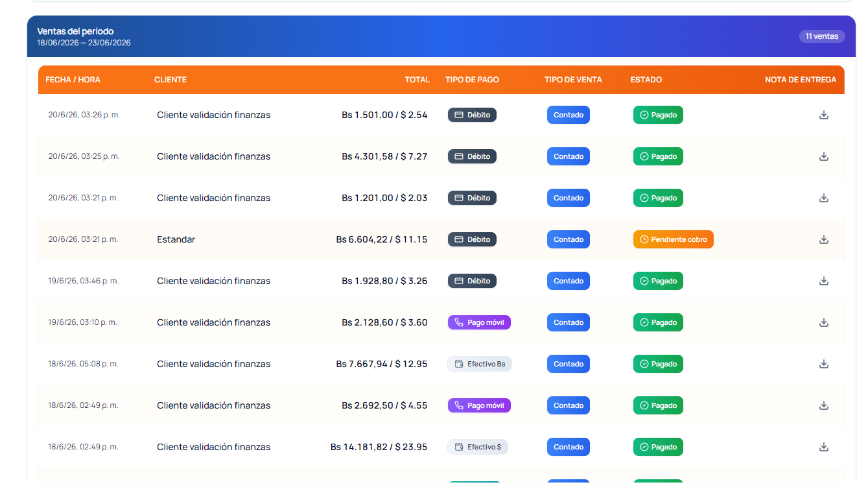Viewport: 868px width, 489px height.
Task: Click Efectivo $ payment badge
Action: [x=478, y=447]
